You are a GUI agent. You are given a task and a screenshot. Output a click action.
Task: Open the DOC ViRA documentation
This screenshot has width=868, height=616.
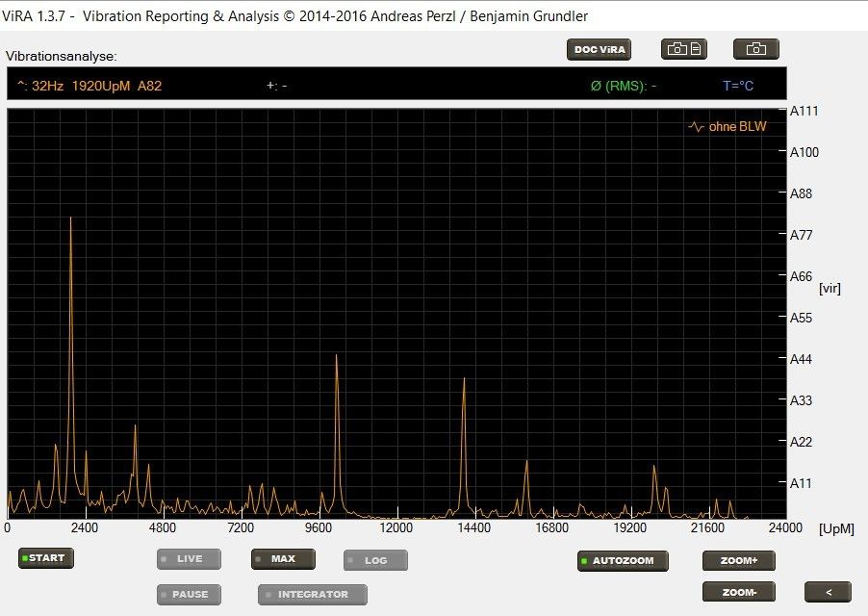tap(599, 50)
